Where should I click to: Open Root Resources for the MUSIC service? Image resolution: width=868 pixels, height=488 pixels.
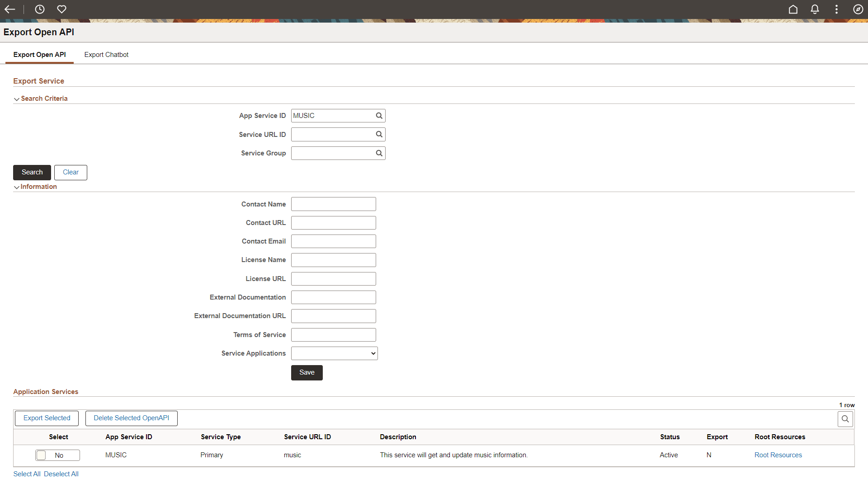pyautogui.click(x=778, y=455)
